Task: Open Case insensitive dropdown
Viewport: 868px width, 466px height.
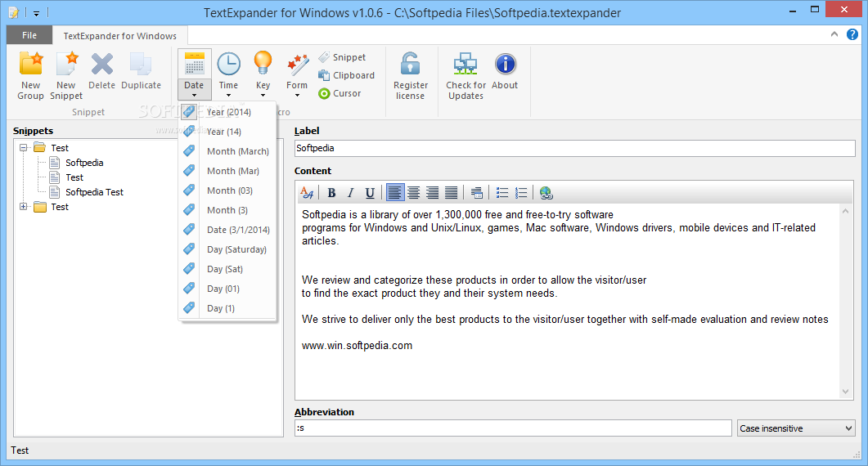Action: [796, 428]
